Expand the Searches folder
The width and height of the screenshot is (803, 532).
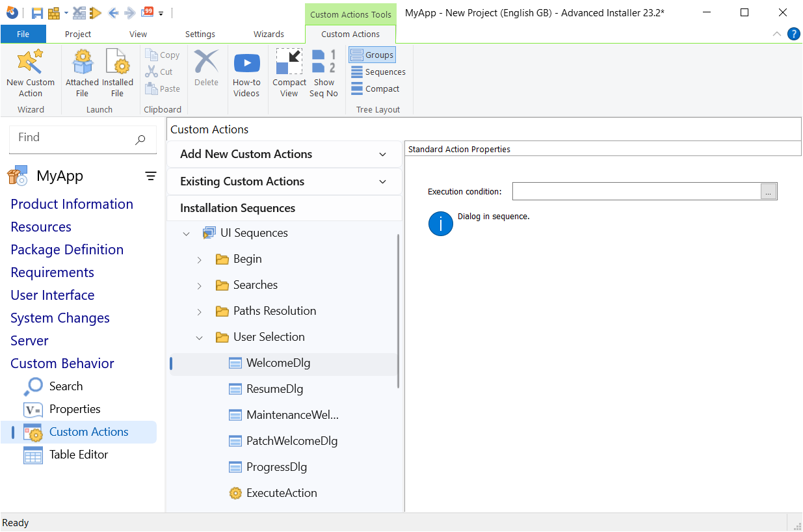[200, 285]
